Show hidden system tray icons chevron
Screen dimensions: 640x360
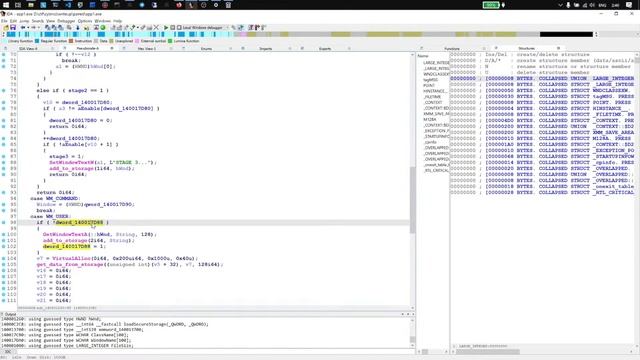560,5
